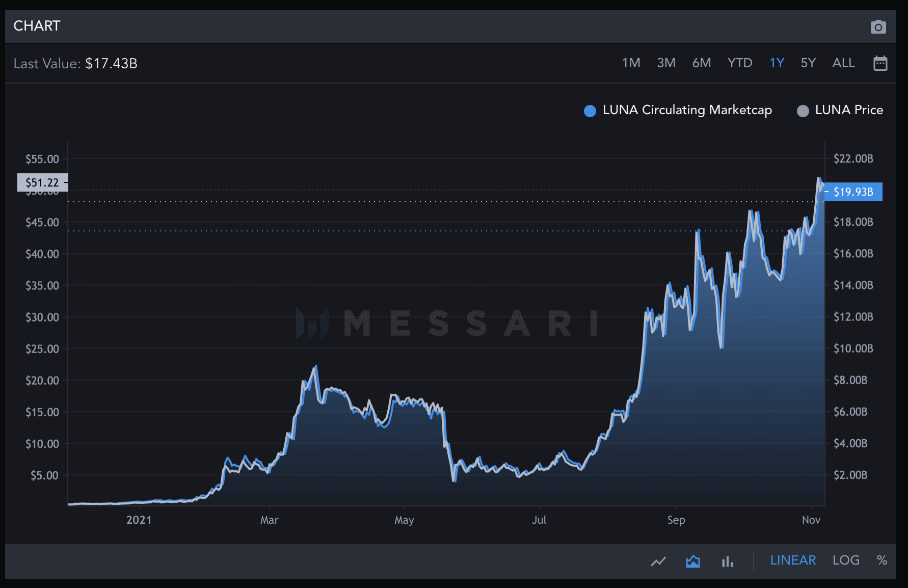Click the Mar label on time axis

click(269, 520)
